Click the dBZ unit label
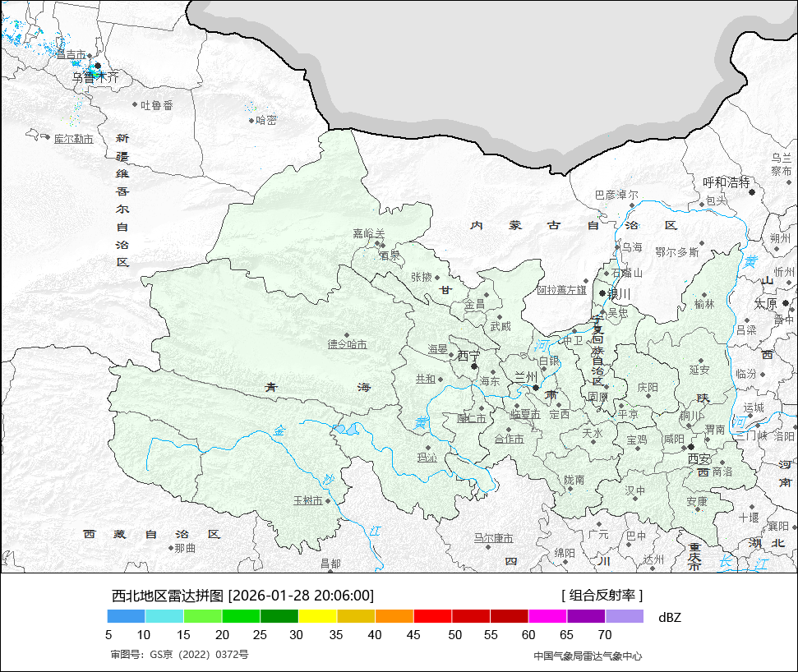 tap(669, 618)
